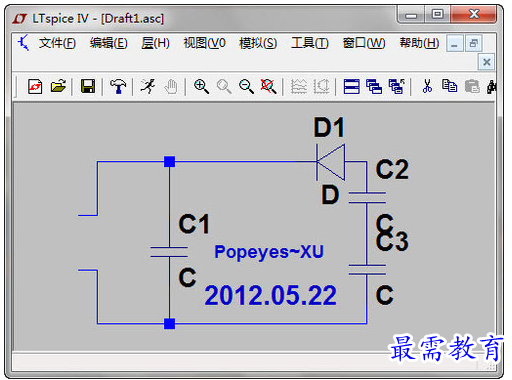The width and height of the screenshot is (512, 380).
Task: Open the 视图(V) menu
Action: [204, 43]
